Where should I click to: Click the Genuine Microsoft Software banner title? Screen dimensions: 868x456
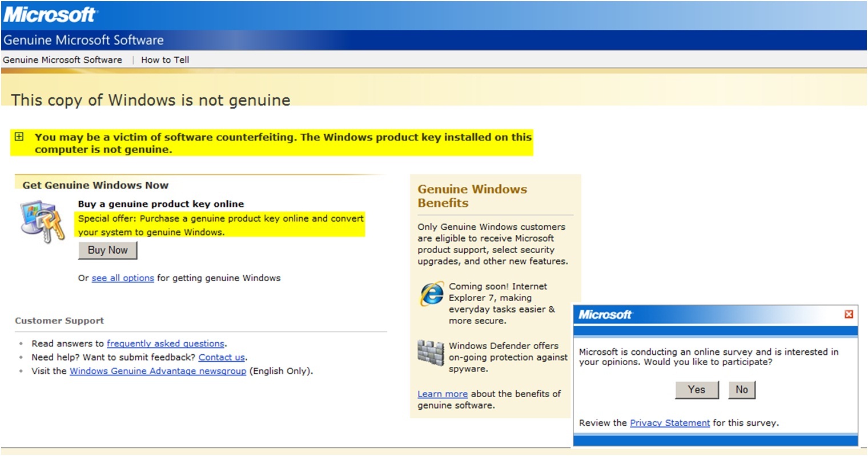pos(83,40)
